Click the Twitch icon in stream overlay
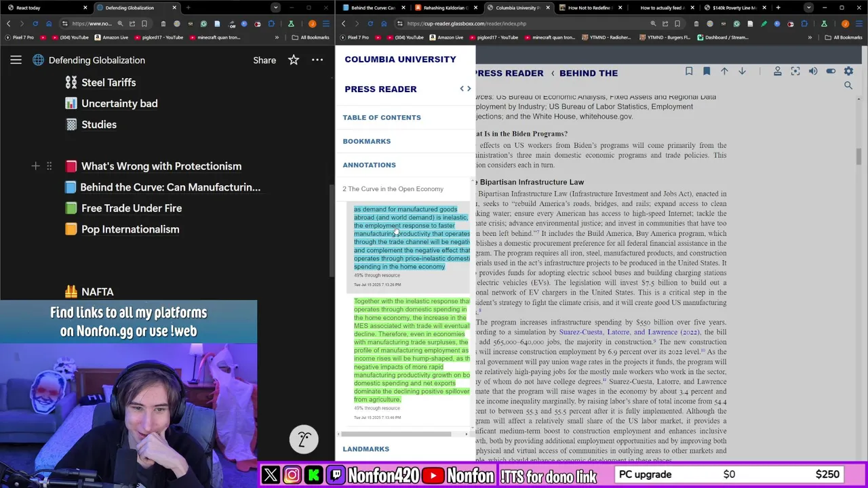The width and height of the screenshot is (868, 488). 336,475
